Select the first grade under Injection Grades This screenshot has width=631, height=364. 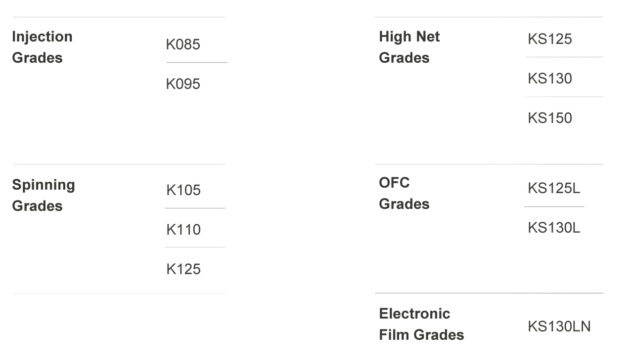(x=183, y=44)
